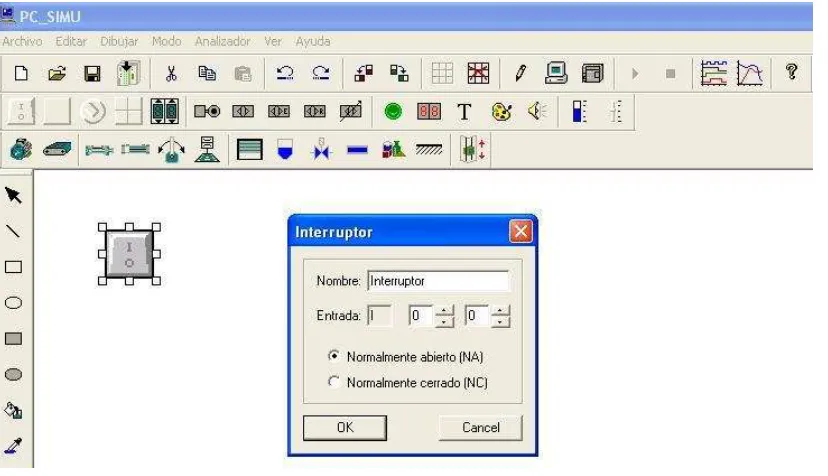Image resolution: width=828 pixels, height=476 pixels.
Task: Open the Analizador menu
Action: [x=222, y=41]
